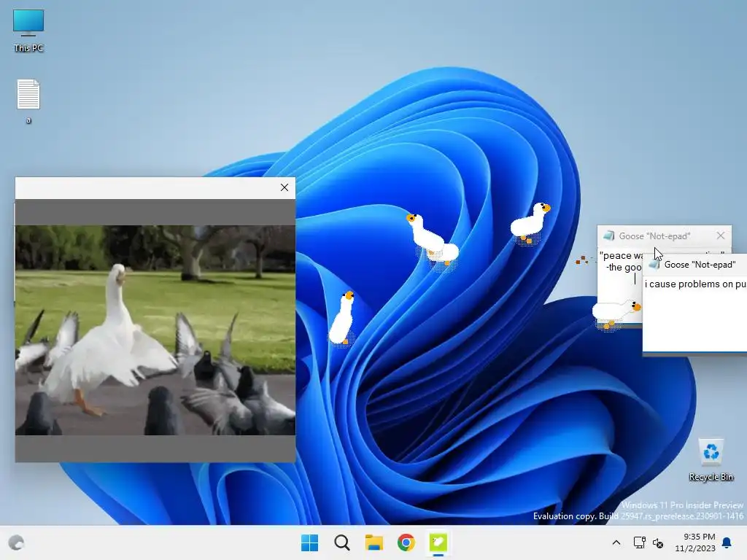Click the Desktop Goose app taskbar icon
The width and height of the screenshot is (747, 560).
point(438,542)
